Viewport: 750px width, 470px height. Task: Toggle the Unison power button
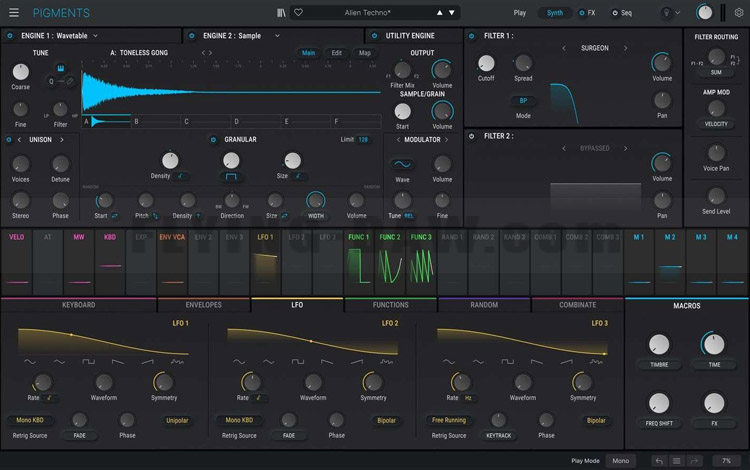click(8, 140)
